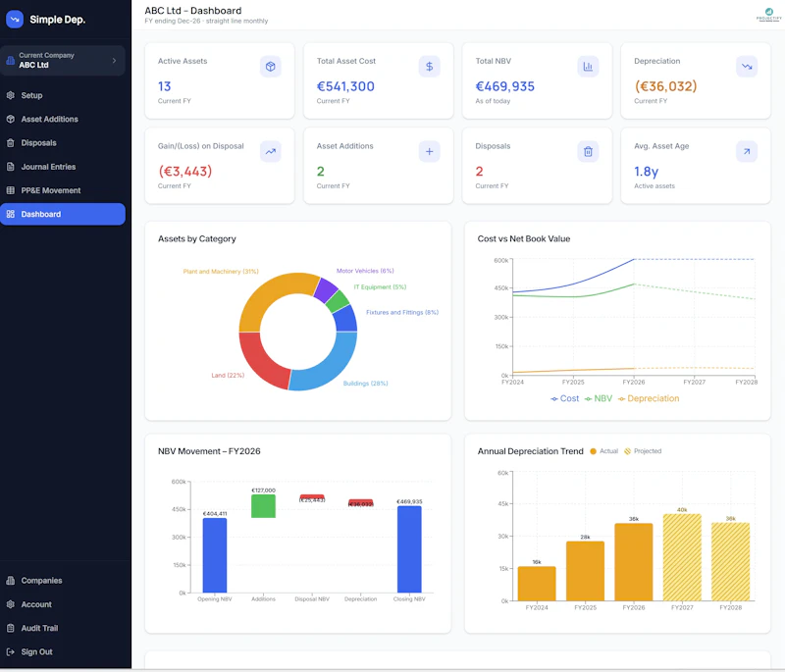Click the Disposals card trash icon

(588, 152)
